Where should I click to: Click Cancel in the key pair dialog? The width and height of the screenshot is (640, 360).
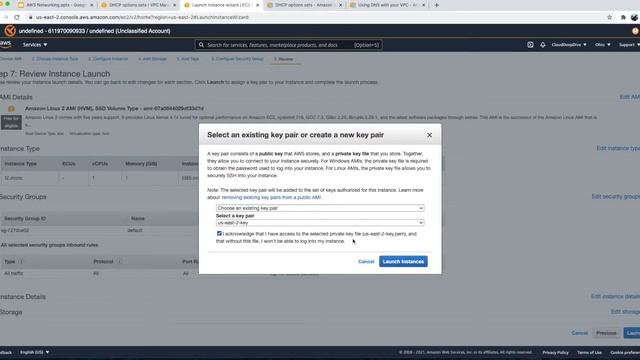point(366,262)
